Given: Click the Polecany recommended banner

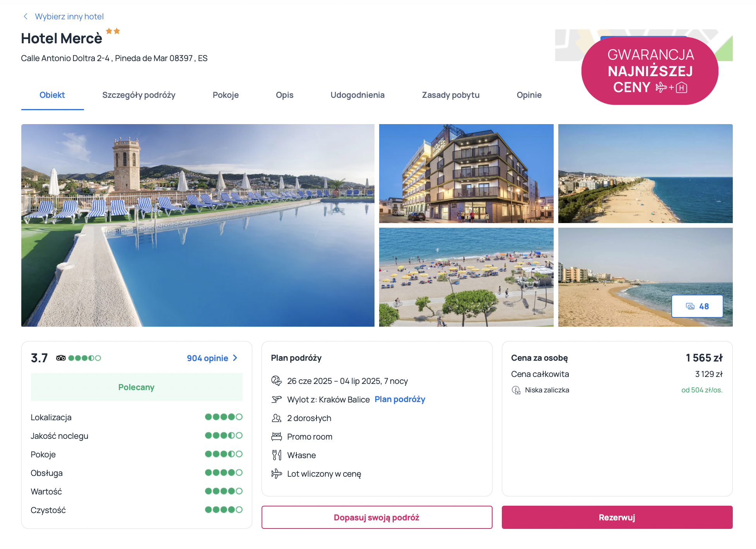Looking at the screenshot, I should 137,387.
